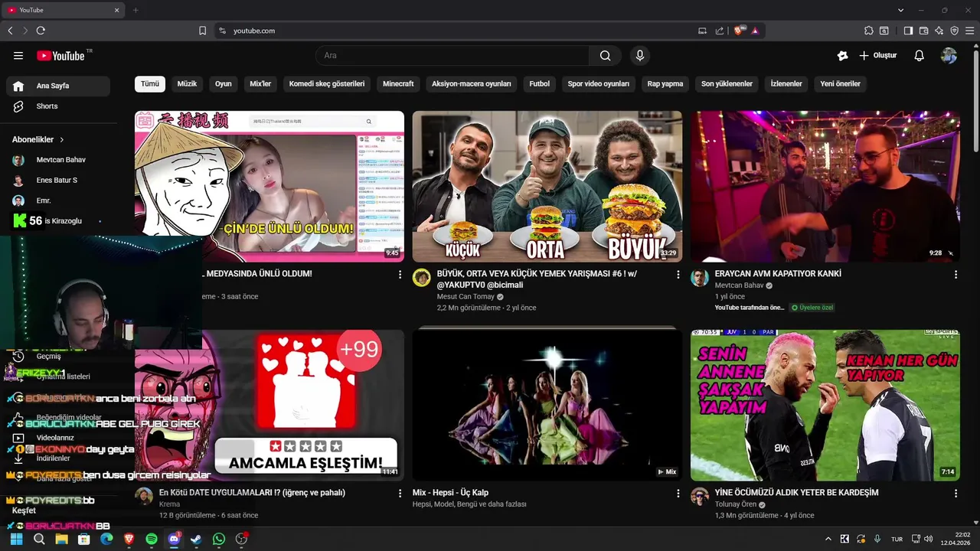Open options for YİNE ÖCÜMÜZÜ ALDIK video
Viewport: 980px width, 551px height.
pos(955,494)
